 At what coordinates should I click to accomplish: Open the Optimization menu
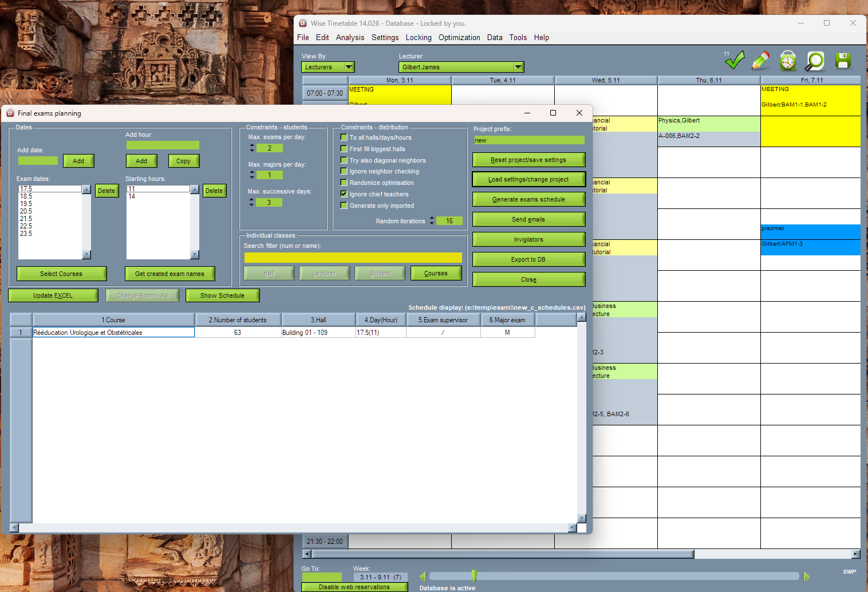[459, 38]
